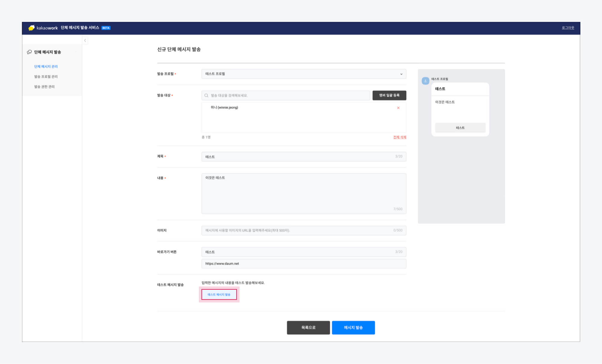602x364 pixels.
Task: Remove recipient 위니 with the red X
Action: point(398,108)
